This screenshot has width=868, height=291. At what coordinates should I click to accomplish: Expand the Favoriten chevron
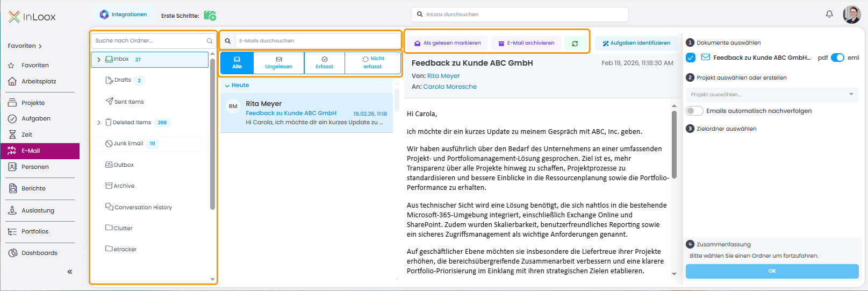pos(40,46)
